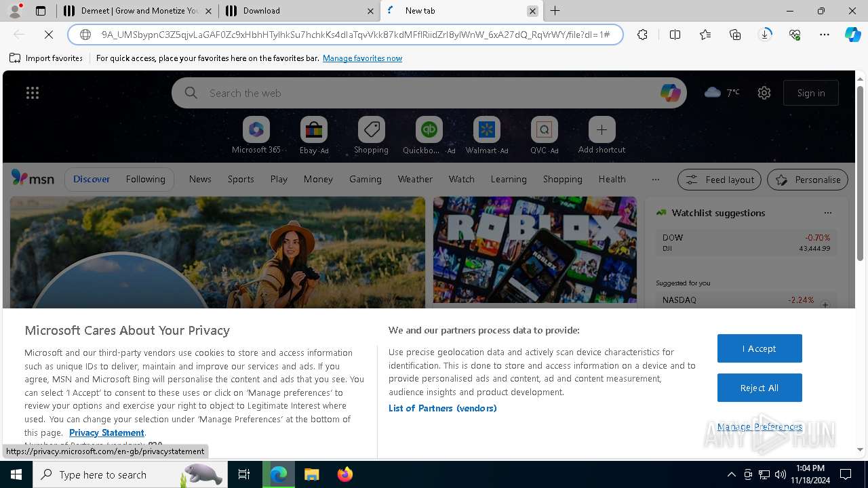The image size is (868, 488).
Task: Open the QuickBooks ad shortcut
Action: [x=429, y=136]
